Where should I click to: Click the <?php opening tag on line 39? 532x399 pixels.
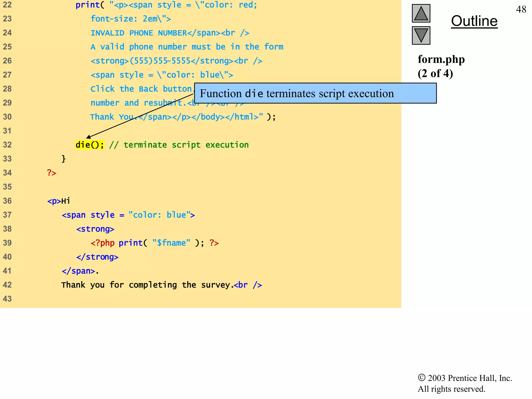[102, 243]
